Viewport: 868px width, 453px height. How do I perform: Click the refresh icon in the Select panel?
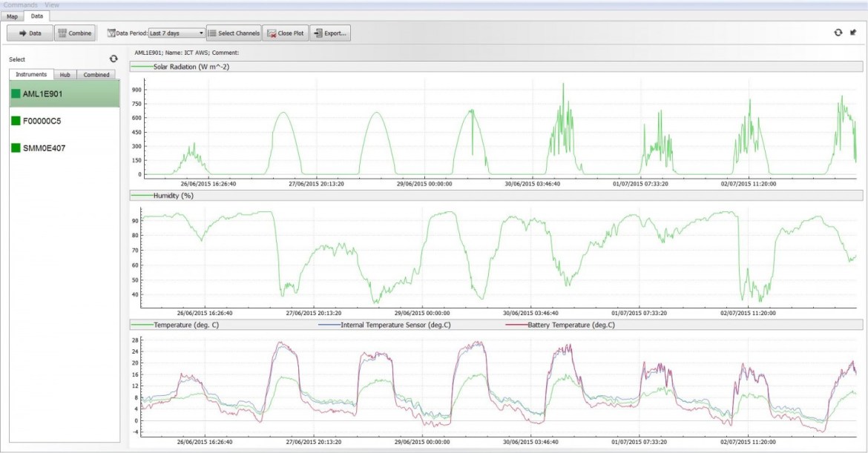(113, 59)
